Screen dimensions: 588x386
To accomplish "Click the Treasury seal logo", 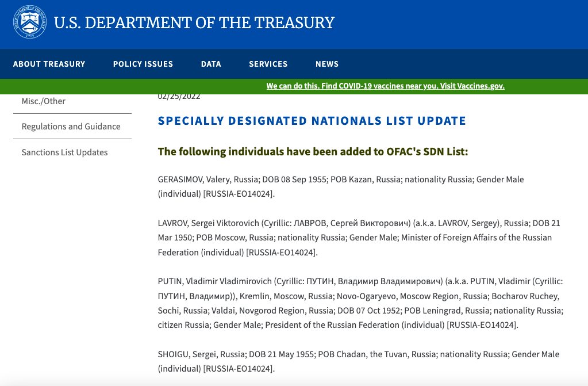I will (x=30, y=22).
